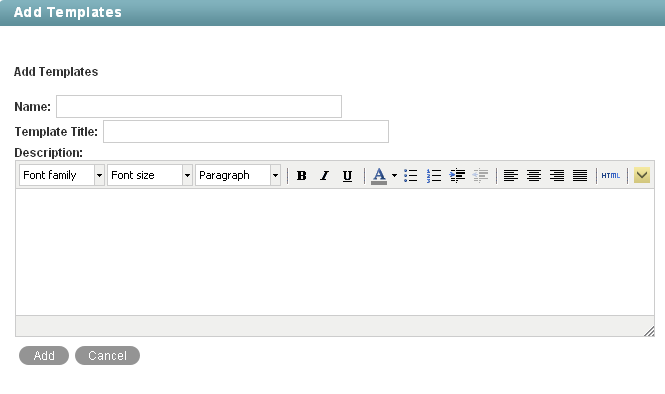Click the Add button

44,355
